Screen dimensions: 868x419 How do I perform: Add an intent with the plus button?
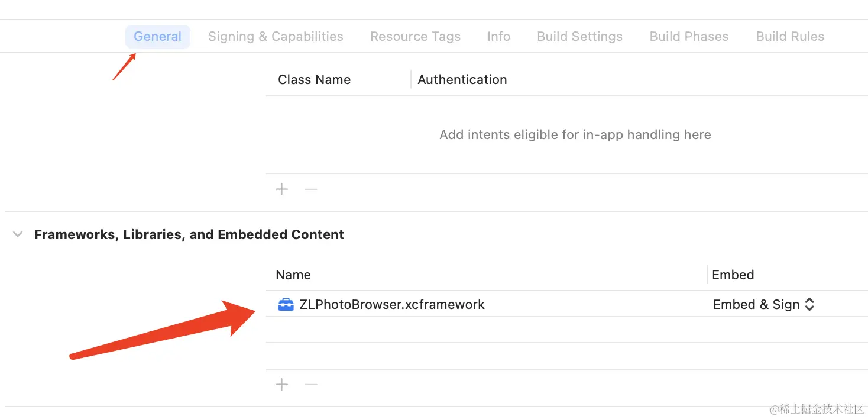pyautogui.click(x=282, y=189)
